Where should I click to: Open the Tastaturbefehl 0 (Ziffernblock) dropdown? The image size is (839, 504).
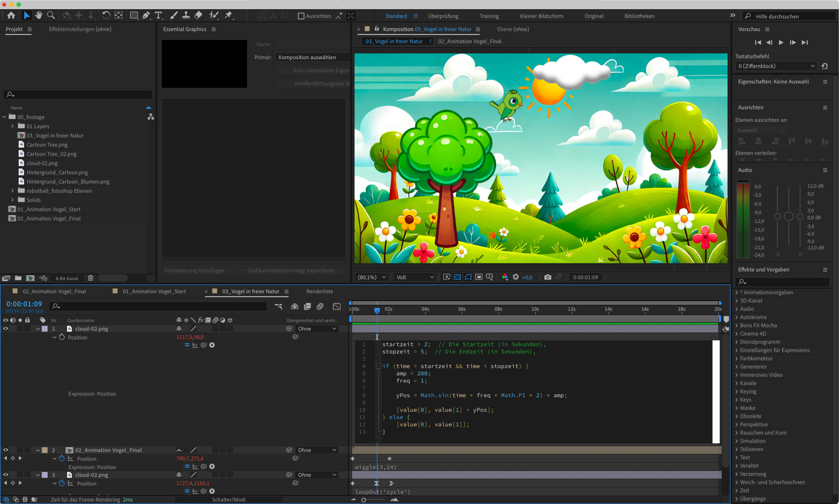point(776,66)
